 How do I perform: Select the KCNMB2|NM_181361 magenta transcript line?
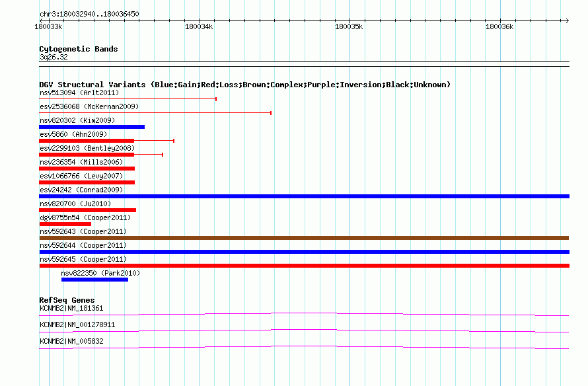[x=304, y=315]
